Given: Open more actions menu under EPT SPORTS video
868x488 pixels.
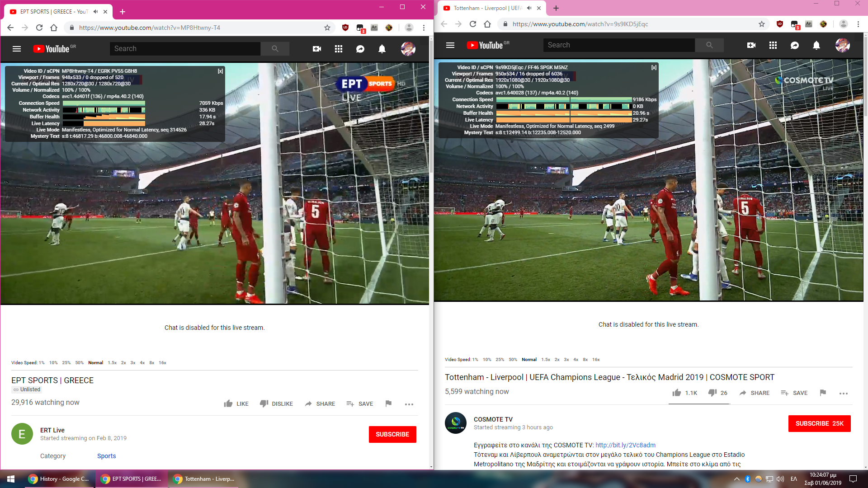Looking at the screenshot, I should 409,404.
